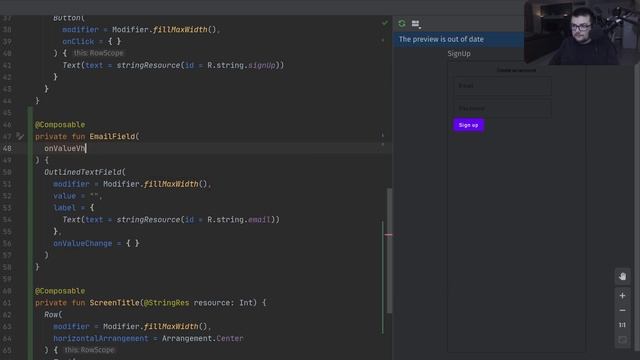Click the SignUp preview label
Viewport: 640px width, 360px height.
pyautogui.click(x=459, y=53)
